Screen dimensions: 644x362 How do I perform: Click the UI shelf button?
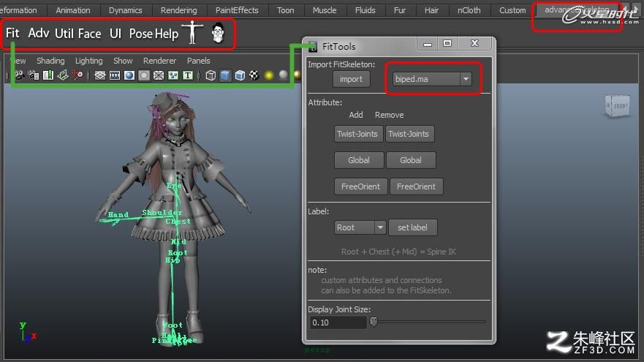115,34
